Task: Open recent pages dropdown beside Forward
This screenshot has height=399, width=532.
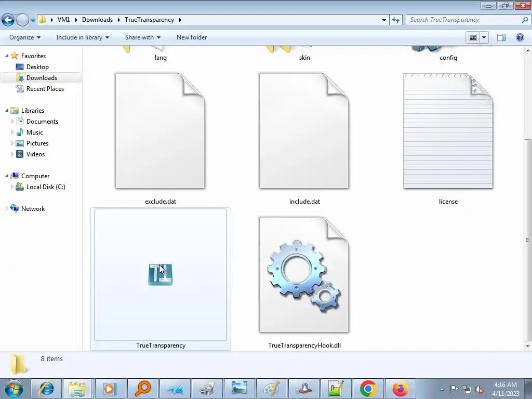Action: pos(33,20)
